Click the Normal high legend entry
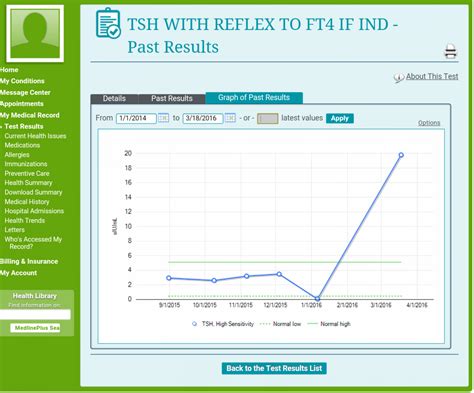Image resolution: width=474 pixels, height=393 pixels. tap(329, 324)
